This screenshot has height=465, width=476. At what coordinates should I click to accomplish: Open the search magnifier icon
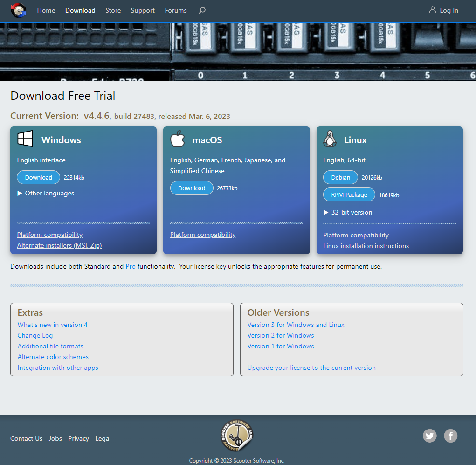(202, 11)
